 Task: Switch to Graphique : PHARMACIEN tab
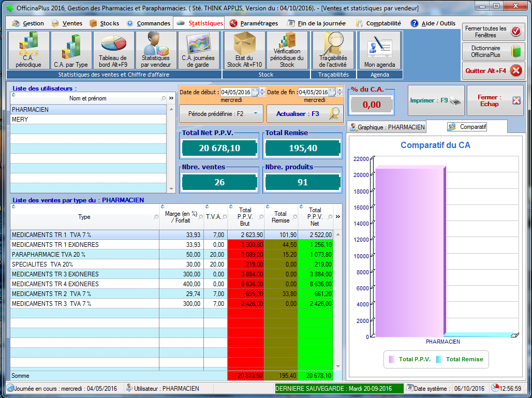[387, 127]
